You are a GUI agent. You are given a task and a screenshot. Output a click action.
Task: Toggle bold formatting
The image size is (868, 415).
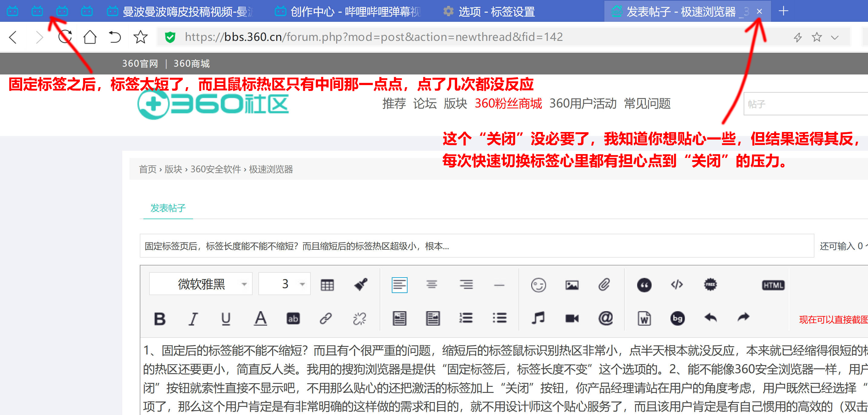click(x=160, y=318)
